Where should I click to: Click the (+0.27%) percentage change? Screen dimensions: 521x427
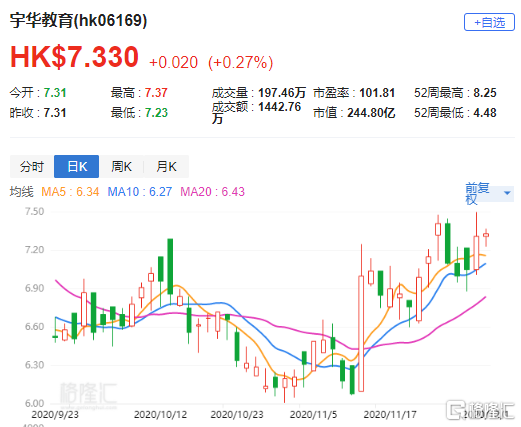[x=240, y=62]
